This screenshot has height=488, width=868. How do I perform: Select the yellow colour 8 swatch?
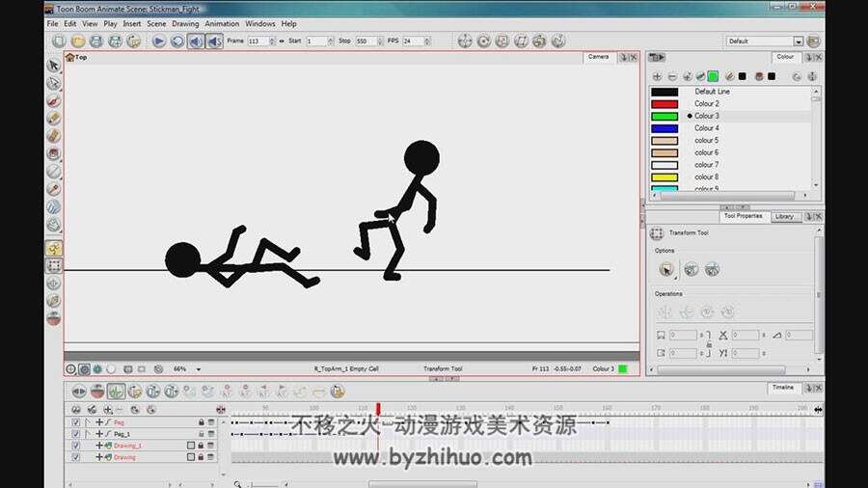[x=665, y=177]
